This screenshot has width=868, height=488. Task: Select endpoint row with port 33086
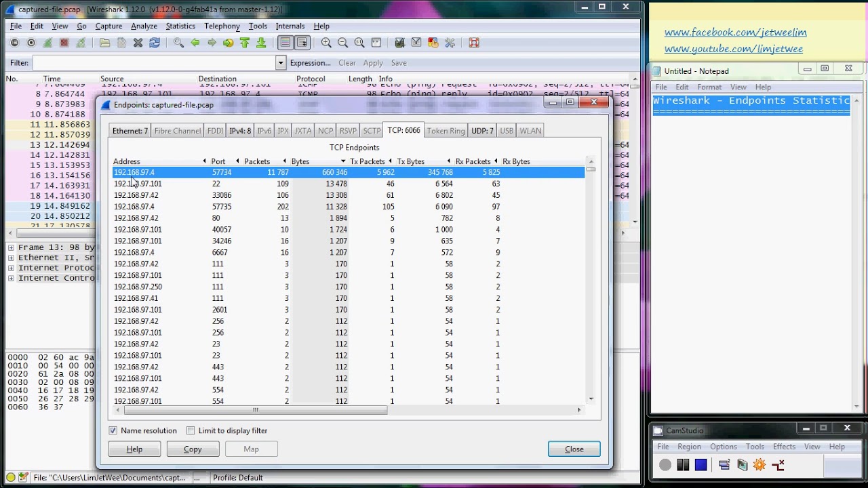(348, 195)
